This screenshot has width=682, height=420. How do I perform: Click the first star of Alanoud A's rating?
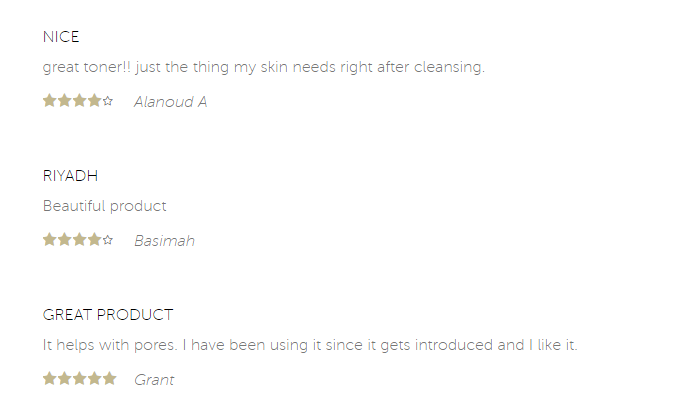coord(50,101)
